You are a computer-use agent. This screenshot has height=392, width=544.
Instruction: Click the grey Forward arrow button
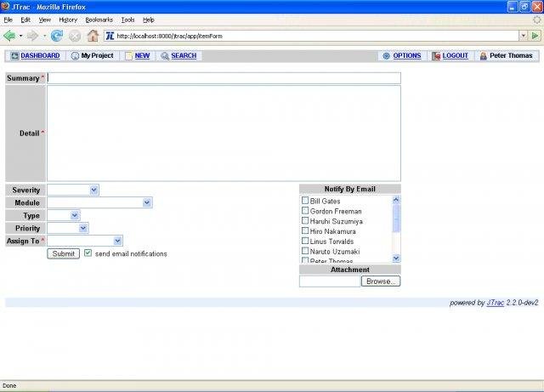point(32,36)
